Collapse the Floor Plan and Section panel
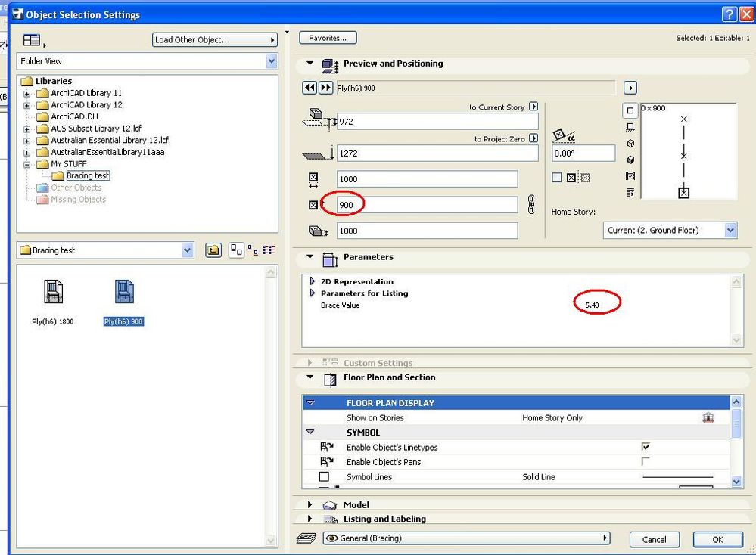 tap(310, 377)
